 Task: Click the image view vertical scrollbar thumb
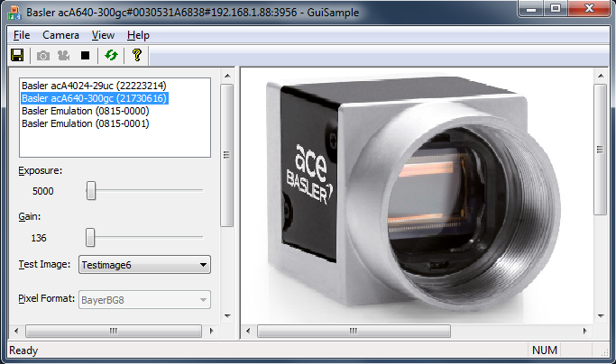point(601,150)
